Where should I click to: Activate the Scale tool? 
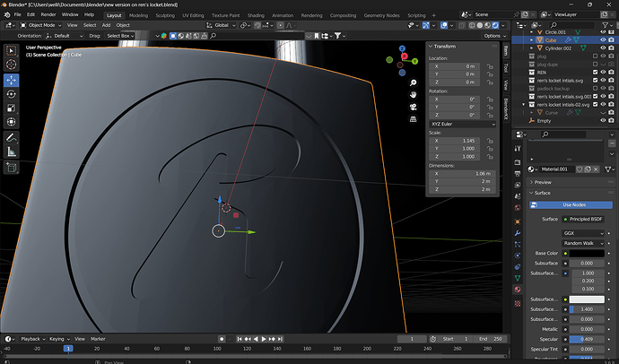[x=11, y=108]
